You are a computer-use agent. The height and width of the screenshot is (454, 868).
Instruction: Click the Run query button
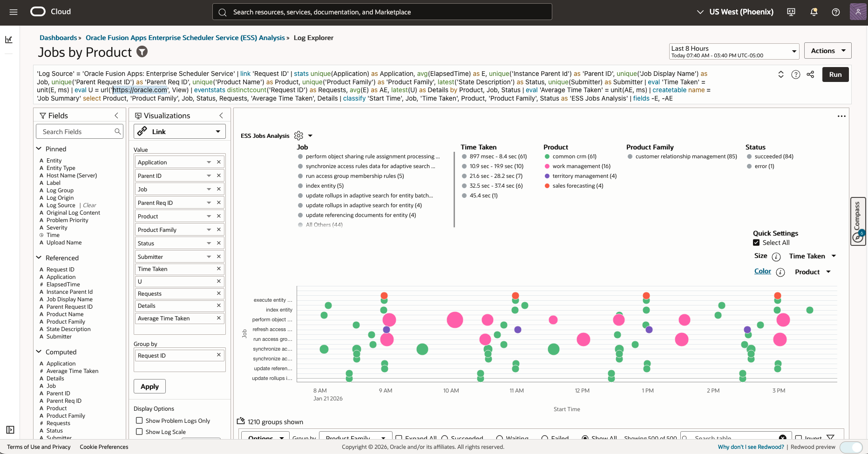coord(835,75)
